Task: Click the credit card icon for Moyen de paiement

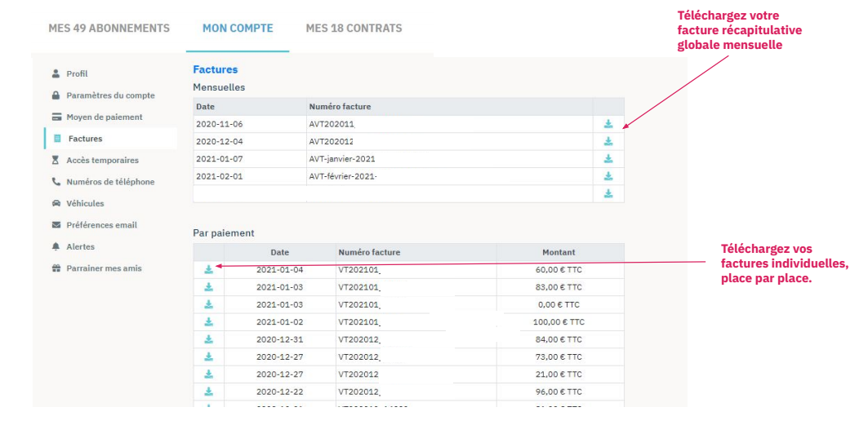Action: [56, 117]
